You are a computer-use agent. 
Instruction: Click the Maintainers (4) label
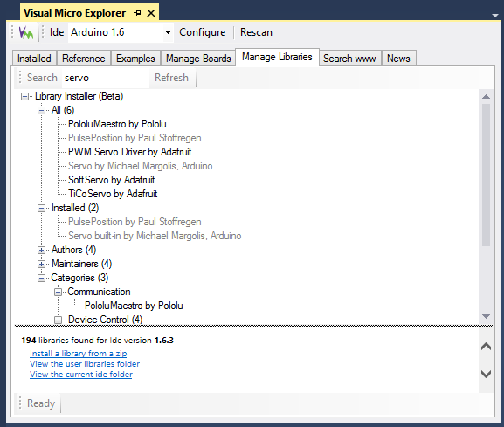81,264
